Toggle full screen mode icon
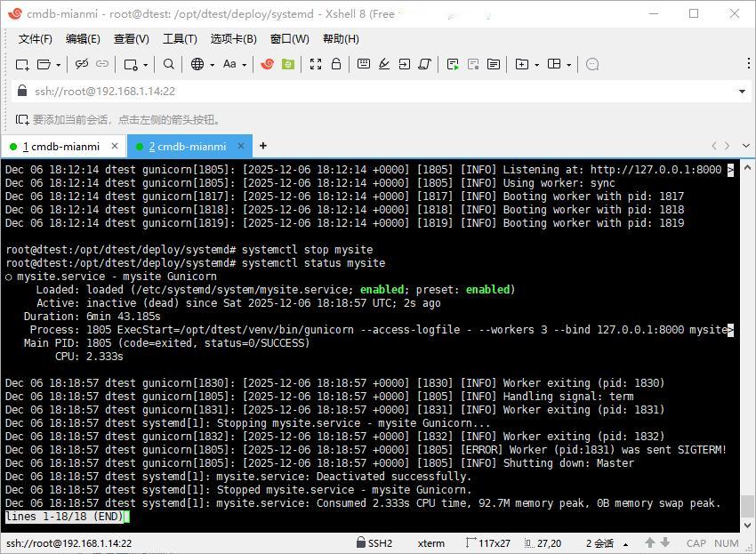The width and height of the screenshot is (756, 554). [316, 64]
